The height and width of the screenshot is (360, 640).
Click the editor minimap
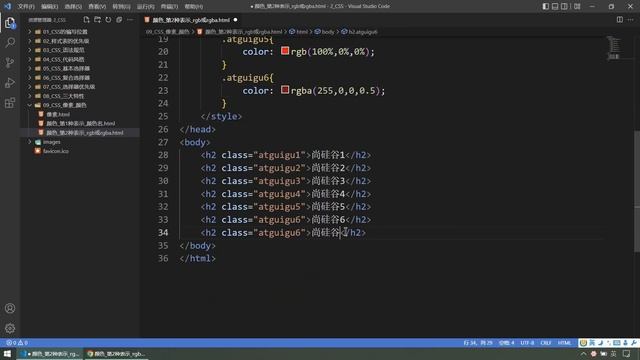(613, 48)
